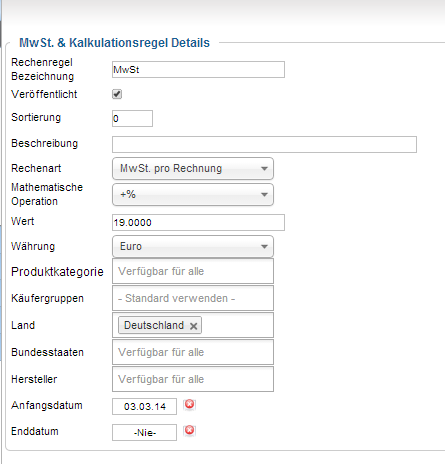Image resolution: width=445 pixels, height=464 pixels.
Task: Open the Enddatum date field -Nie-
Action: (144, 432)
